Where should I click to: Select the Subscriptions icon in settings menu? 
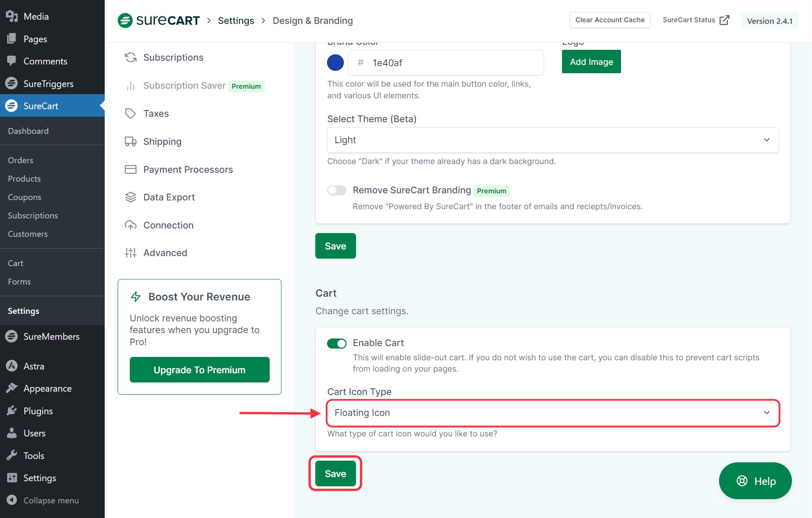(130, 57)
